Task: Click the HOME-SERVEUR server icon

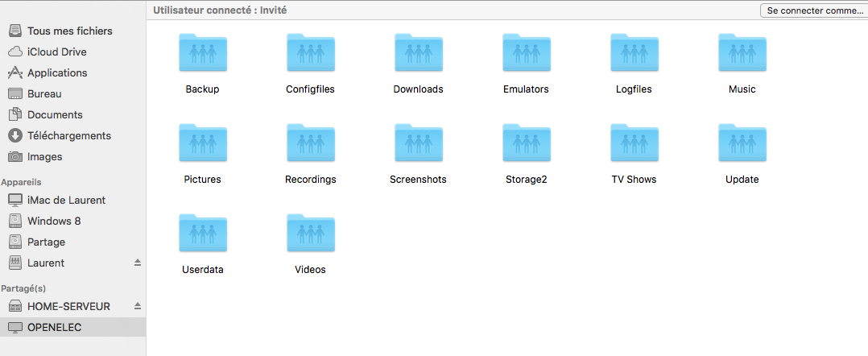Action: click(15, 306)
